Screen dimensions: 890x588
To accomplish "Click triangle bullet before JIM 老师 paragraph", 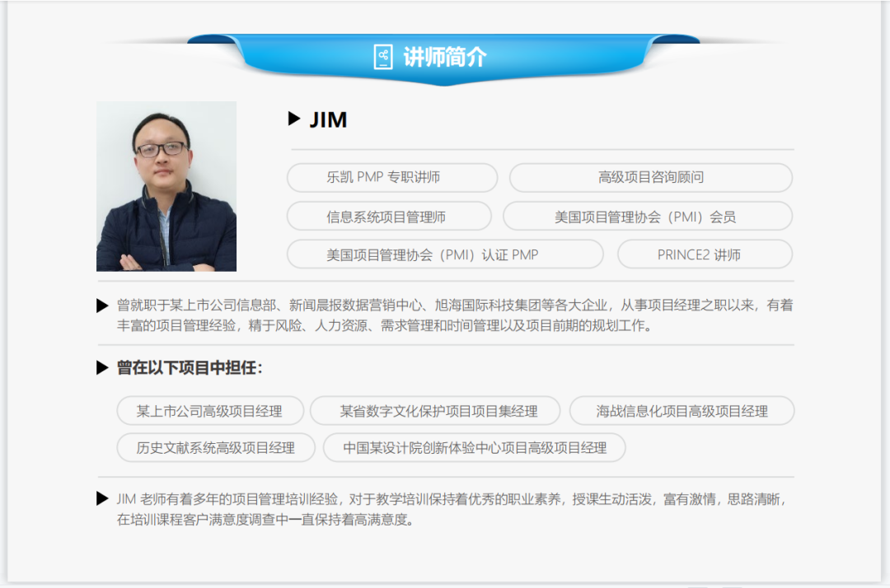I will (102, 498).
